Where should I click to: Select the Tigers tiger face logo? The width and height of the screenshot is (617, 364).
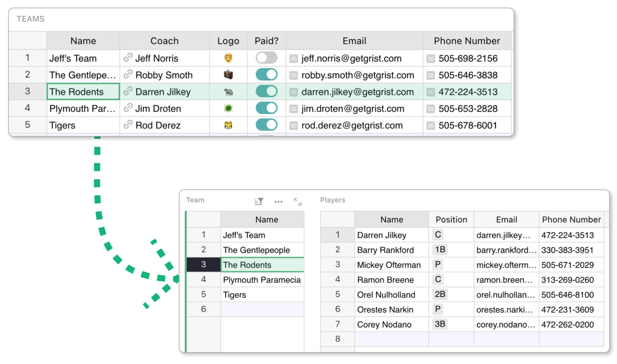point(228,125)
